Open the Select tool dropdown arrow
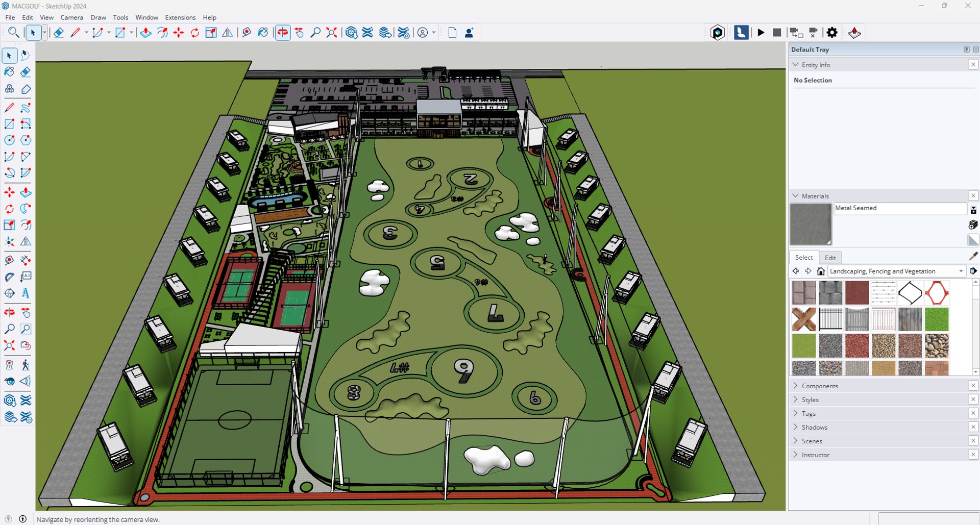980x525 pixels. pyautogui.click(x=44, y=33)
